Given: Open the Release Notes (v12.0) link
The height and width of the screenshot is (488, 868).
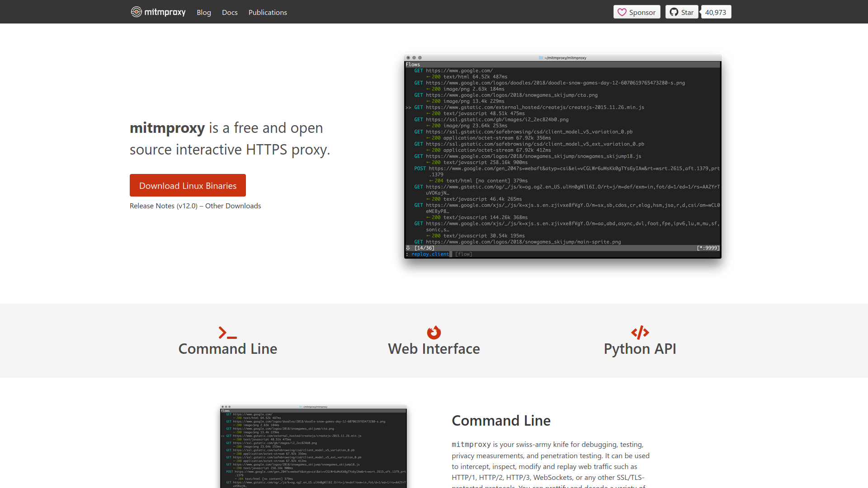Looking at the screenshot, I should (x=164, y=206).
